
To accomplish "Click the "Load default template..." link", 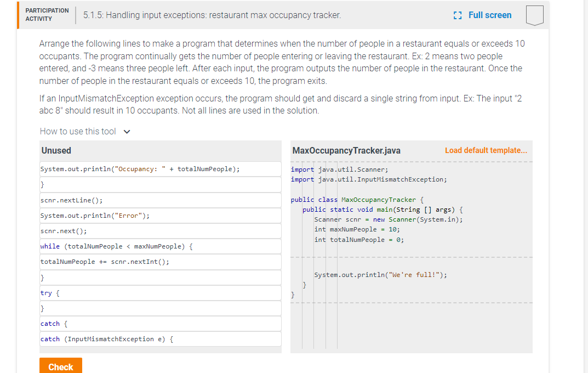I will coord(486,150).
